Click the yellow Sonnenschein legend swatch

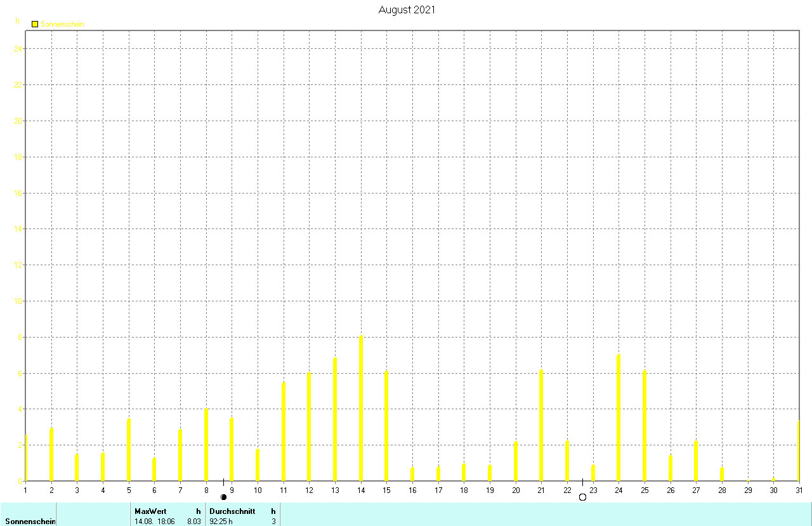click(35, 24)
